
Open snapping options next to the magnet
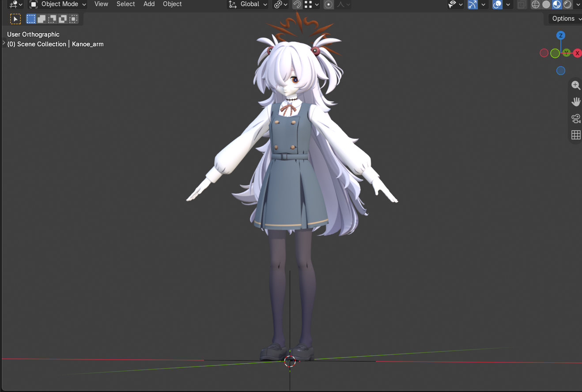[x=312, y=4]
